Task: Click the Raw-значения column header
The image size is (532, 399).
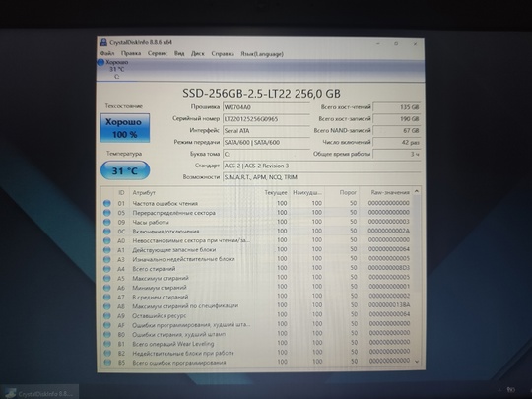Action: (390, 192)
